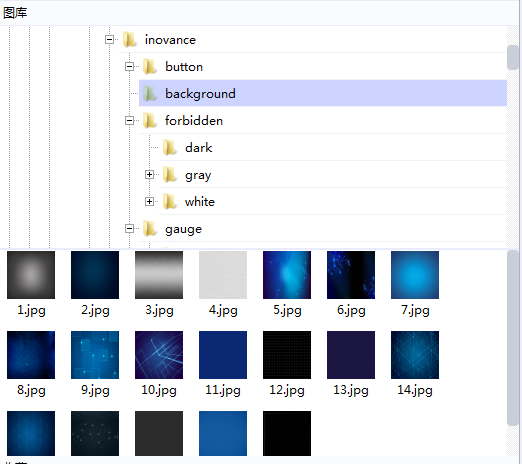Image resolution: width=522 pixels, height=464 pixels.
Task: Click the inovance folder icon
Action: [129, 40]
